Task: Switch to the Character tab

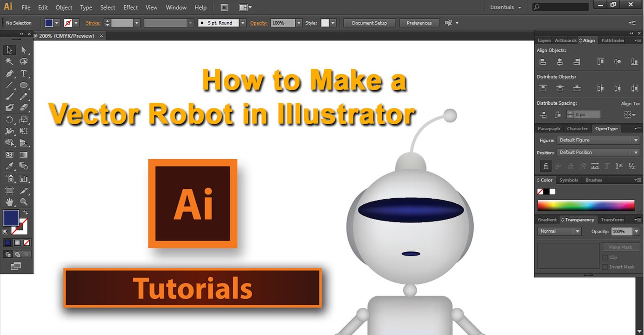Action: click(x=578, y=128)
